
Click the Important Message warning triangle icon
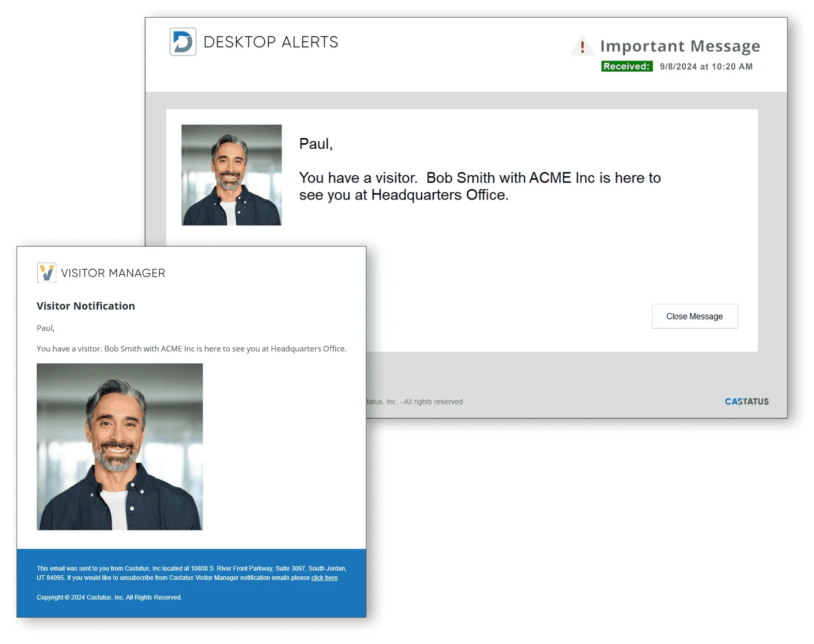(582, 47)
